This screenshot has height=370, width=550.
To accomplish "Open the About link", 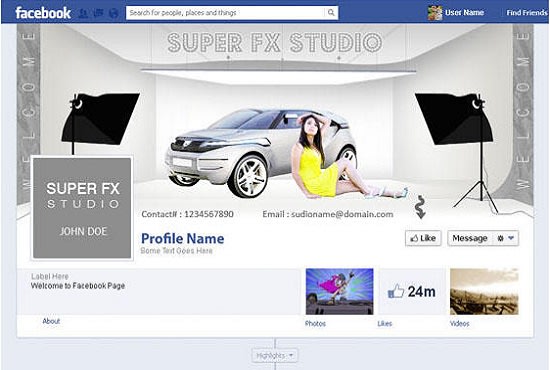I will coord(51,321).
